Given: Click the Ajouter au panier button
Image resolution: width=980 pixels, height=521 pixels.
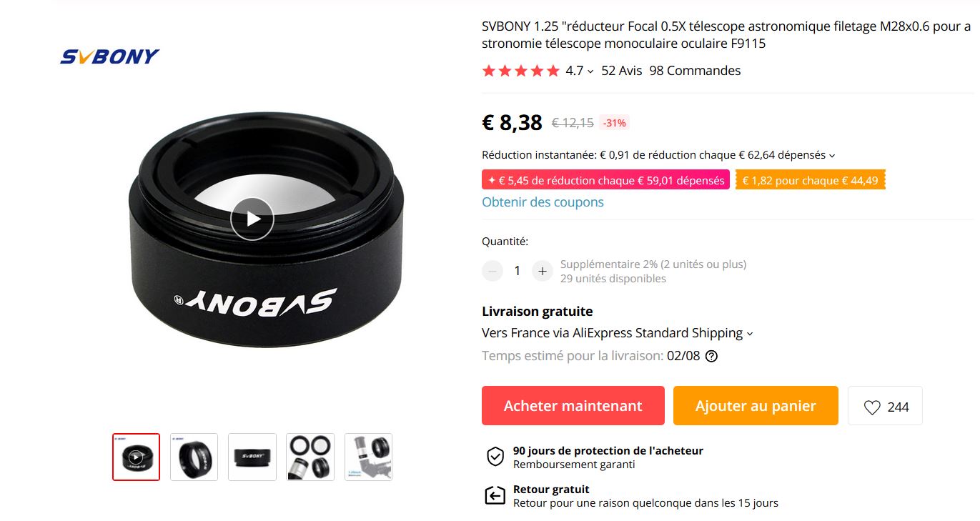Looking at the screenshot, I should pyautogui.click(x=756, y=406).
